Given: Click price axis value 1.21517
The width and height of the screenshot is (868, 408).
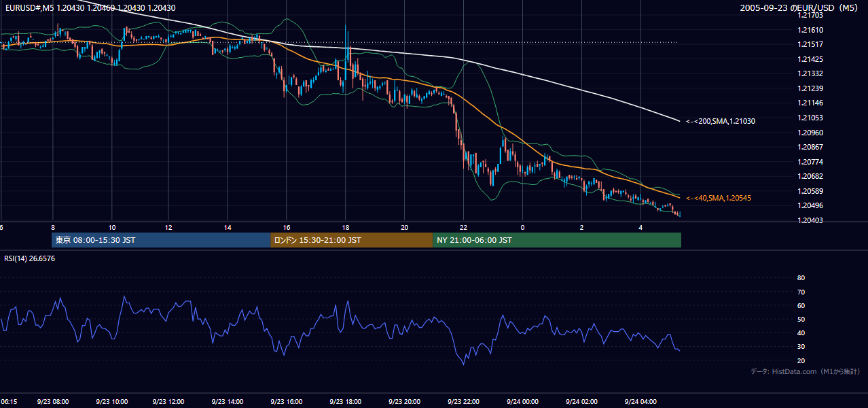Looking at the screenshot, I should pyautogui.click(x=811, y=44).
